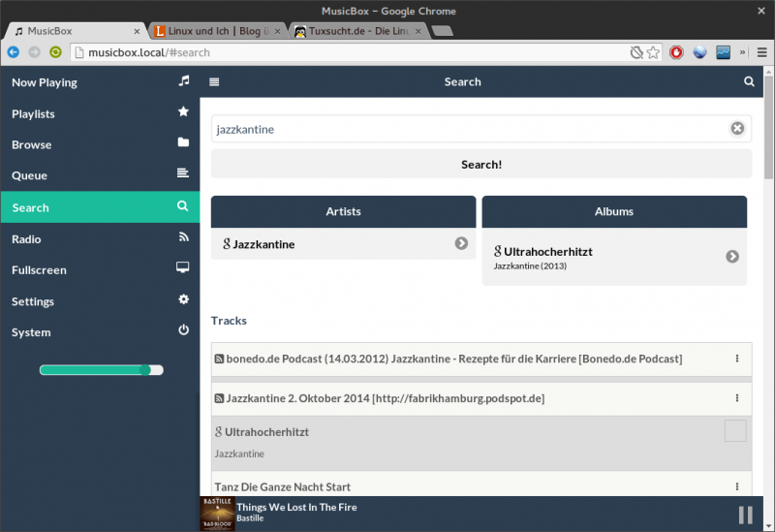Click the Bastille album cover thumbnail
The height and width of the screenshot is (532, 775).
tap(217, 514)
